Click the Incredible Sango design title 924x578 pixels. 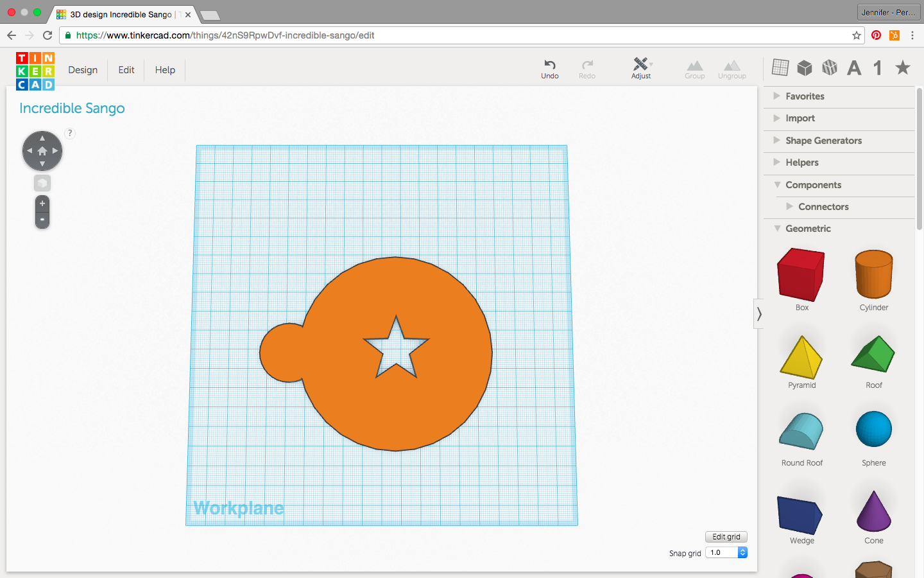(72, 109)
